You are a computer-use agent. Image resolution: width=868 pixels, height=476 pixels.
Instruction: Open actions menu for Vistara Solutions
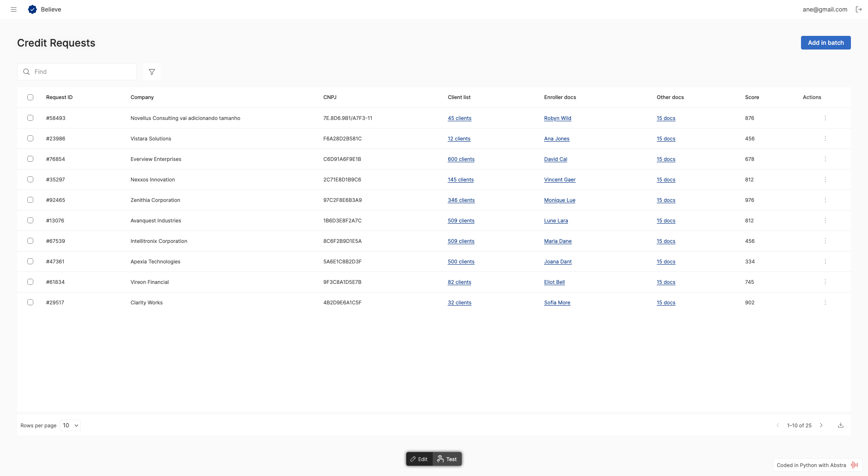tap(825, 138)
